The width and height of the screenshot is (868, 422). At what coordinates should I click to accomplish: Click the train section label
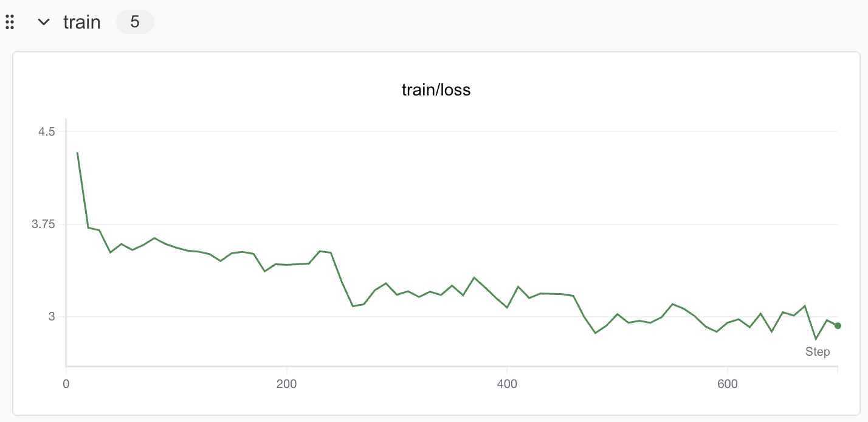(81, 22)
